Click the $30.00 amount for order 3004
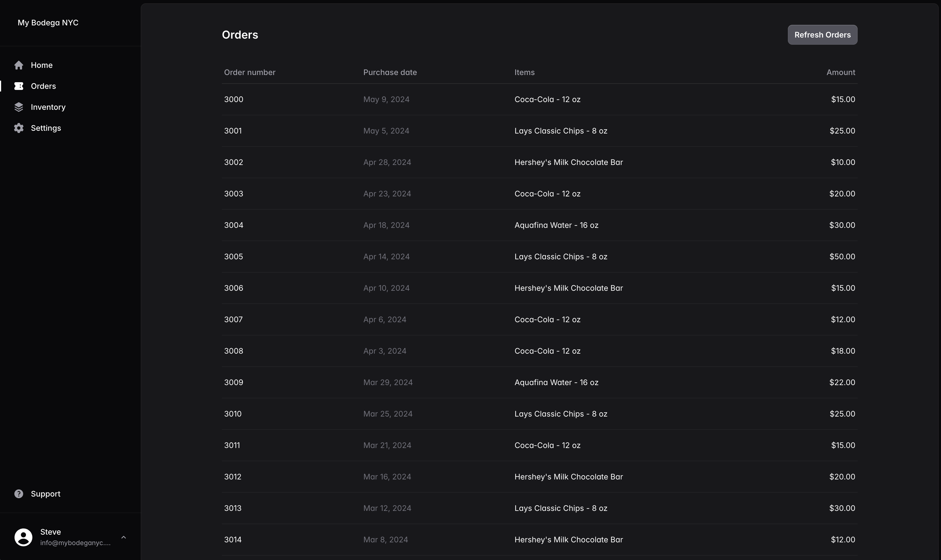This screenshot has height=560, width=941. click(842, 225)
